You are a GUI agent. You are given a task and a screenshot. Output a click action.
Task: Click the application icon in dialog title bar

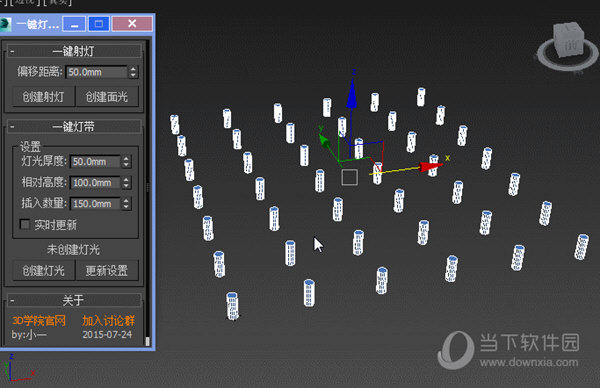pyautogui.click(x=5, y=24)
